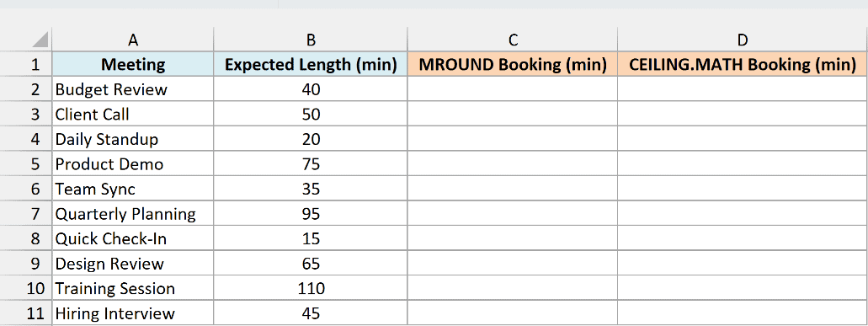Select the Client Call cell

pos(133,114)
